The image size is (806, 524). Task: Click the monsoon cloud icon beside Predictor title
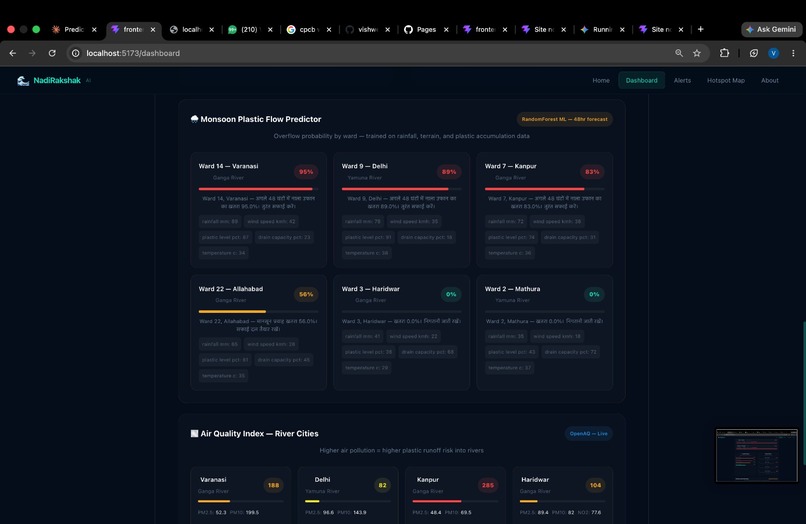click(194, 119)
